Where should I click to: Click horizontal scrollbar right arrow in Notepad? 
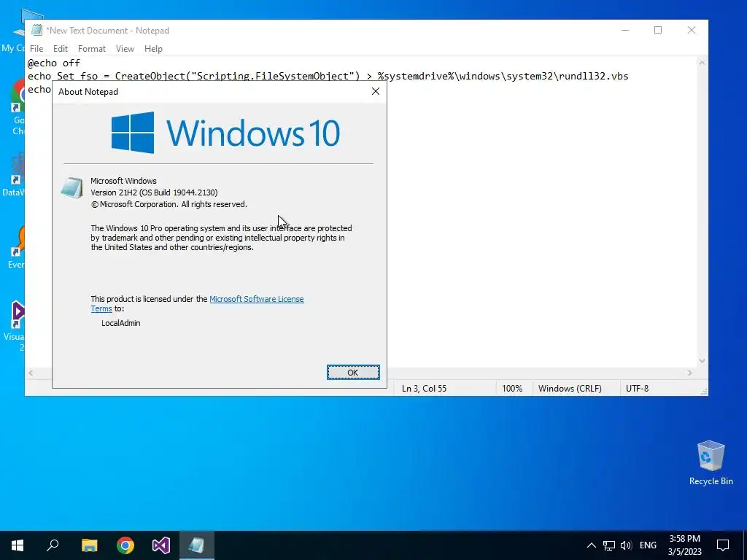pyautogui.click(x=690, y=373)
